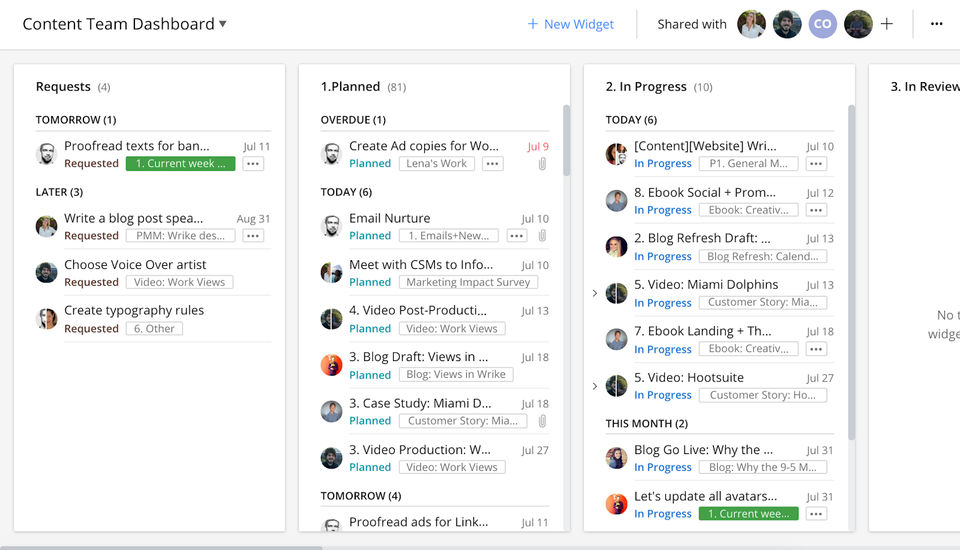Click assignee avatar on 3. Video Production task
The width and height of the screenshot is (960, 550).
point(331,458)
